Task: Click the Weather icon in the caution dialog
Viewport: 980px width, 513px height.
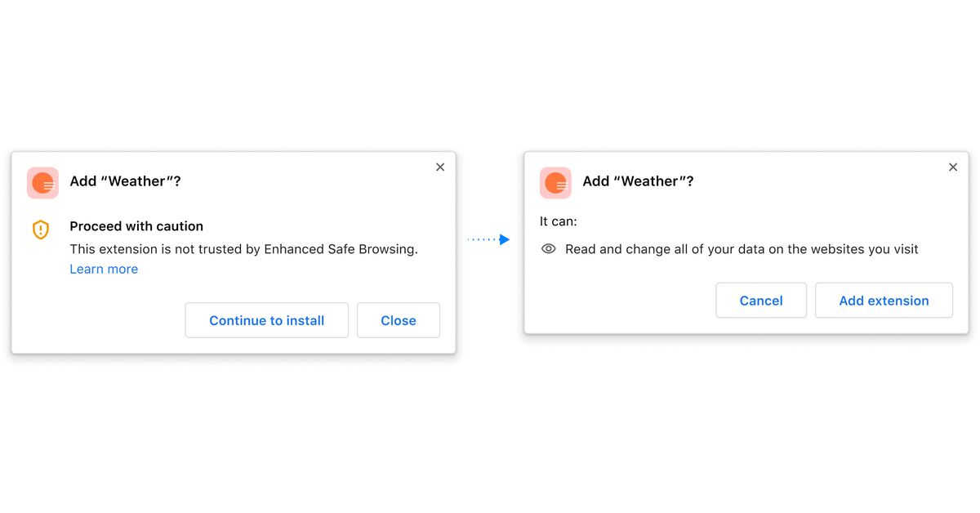Action: (42, 183)
